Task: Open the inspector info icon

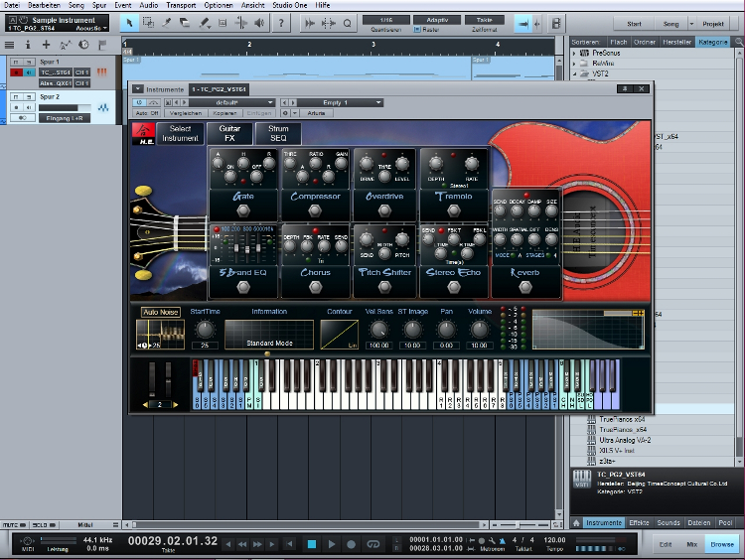Action: click(x=28, y=45)
